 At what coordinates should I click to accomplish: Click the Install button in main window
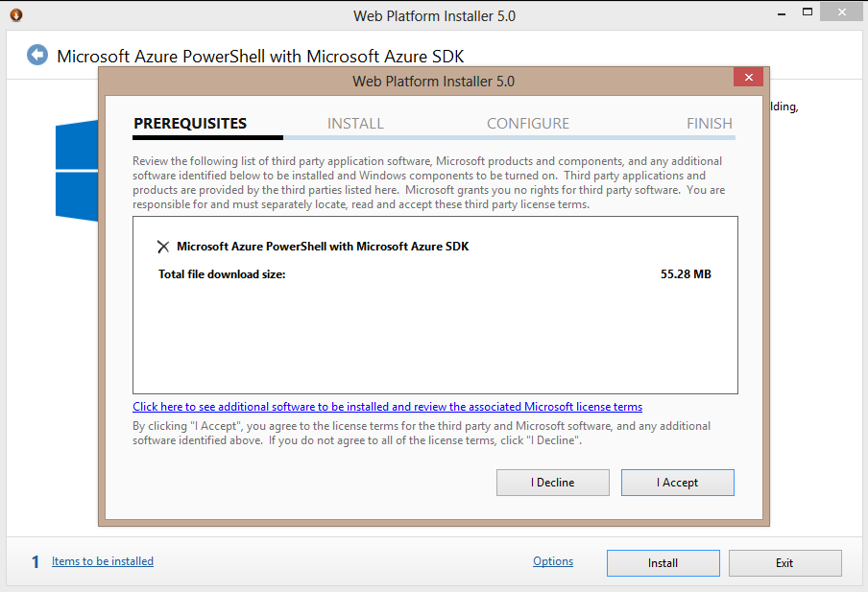(x=663, y=563)
